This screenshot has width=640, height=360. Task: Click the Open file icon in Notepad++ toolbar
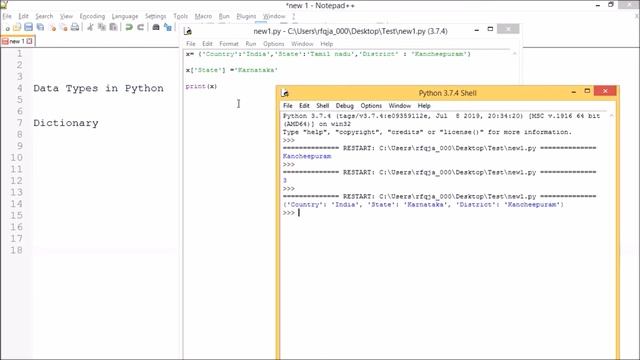[17, 27]
